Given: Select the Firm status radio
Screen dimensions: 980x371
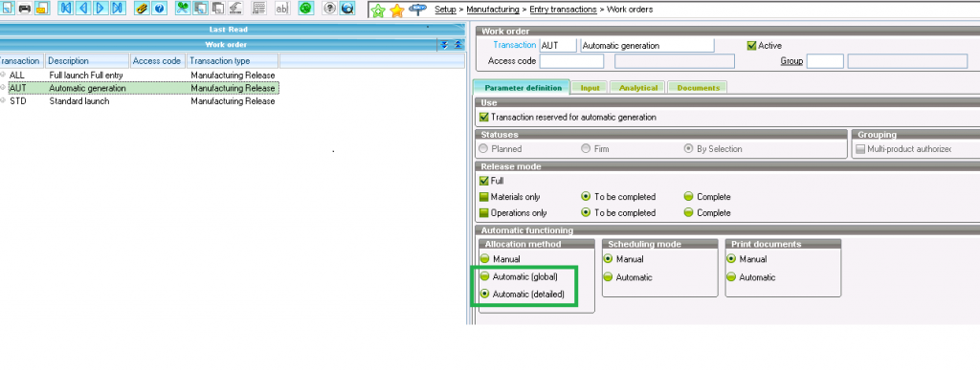Looking at the screenshot, I should pos(586,148).
